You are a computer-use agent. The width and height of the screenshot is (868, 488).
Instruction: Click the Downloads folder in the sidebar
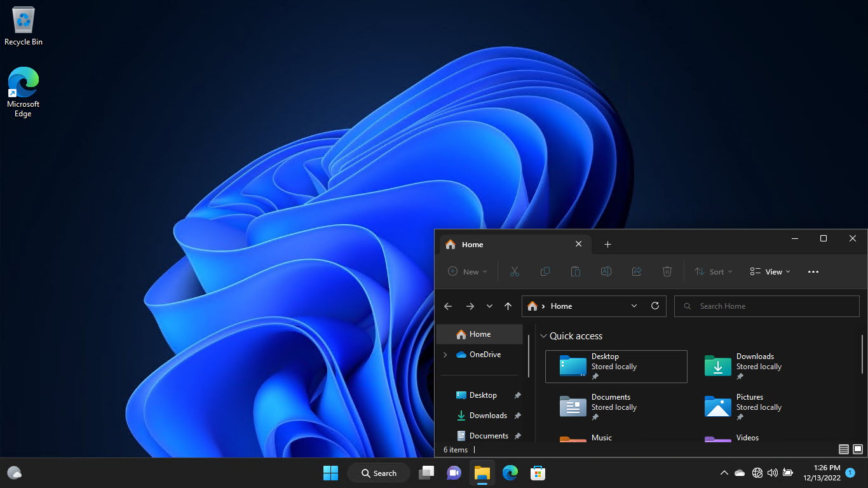488,415
